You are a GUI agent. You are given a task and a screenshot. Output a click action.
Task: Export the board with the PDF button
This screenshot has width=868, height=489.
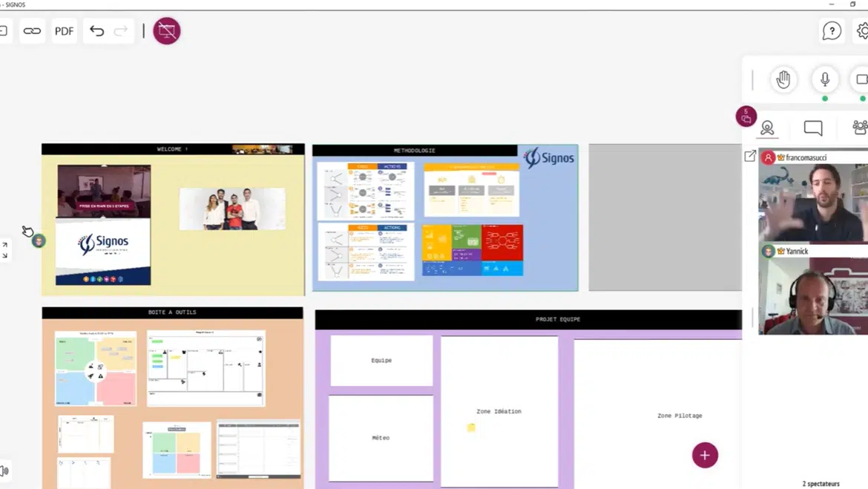(x=65, y=31)
